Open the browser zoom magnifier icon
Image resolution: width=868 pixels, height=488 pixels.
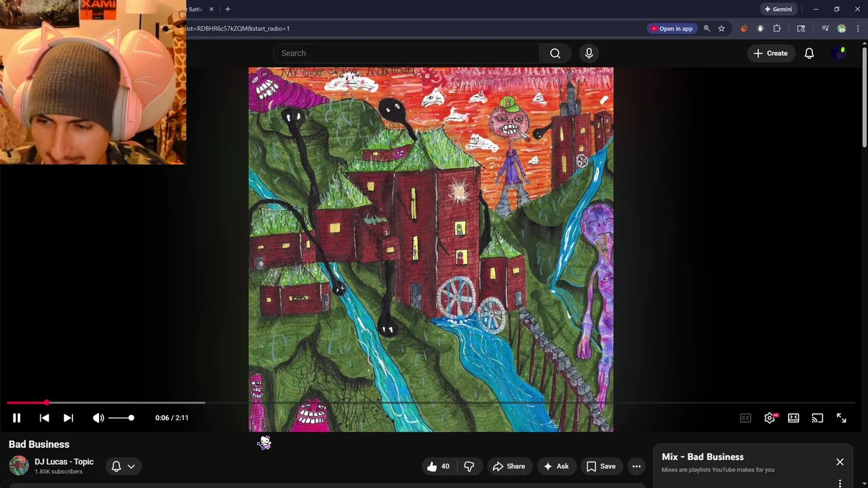(707, 28)
